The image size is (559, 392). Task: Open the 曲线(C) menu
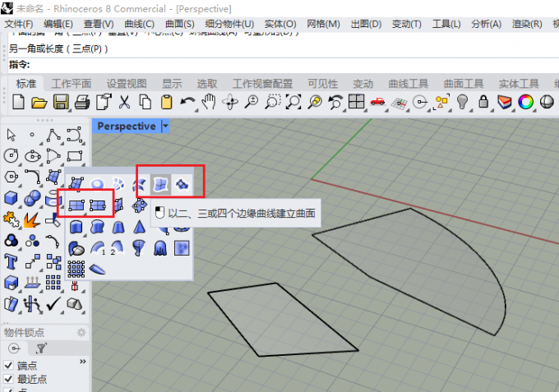(x=140, y=24)
